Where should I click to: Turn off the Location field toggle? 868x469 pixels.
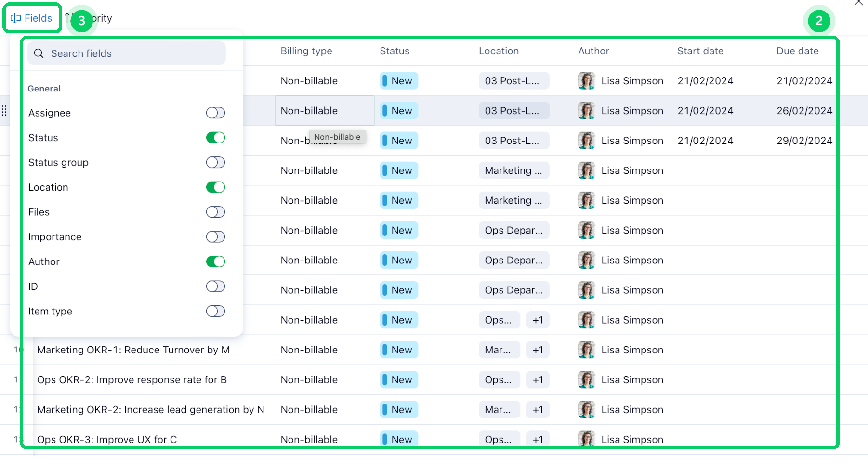point(216,187)
